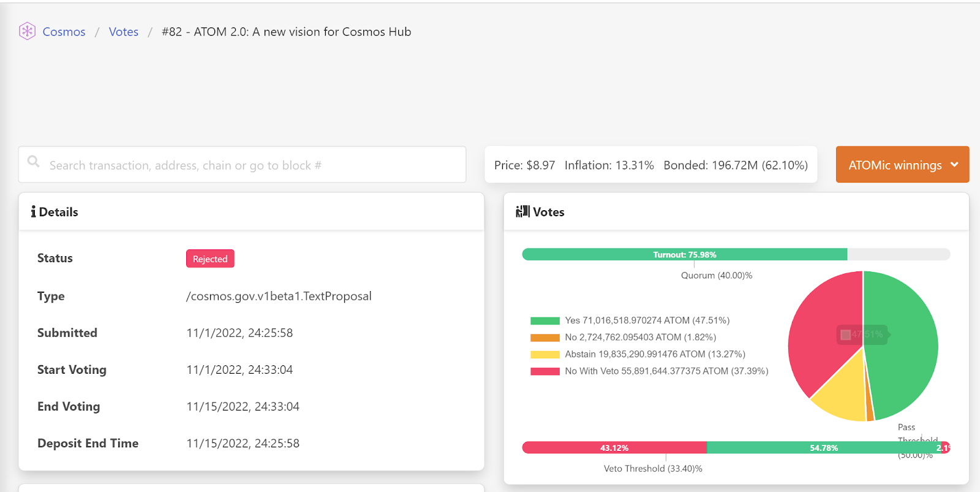This screenshot has height=492, width=980.
Task: Click the green 54.78% bar segment
Action: click(x=823, y=448)
